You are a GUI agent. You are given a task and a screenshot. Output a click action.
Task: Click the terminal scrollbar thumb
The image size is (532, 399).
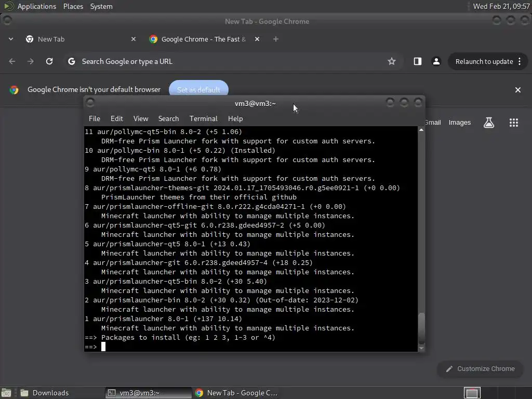click(421, 328)
